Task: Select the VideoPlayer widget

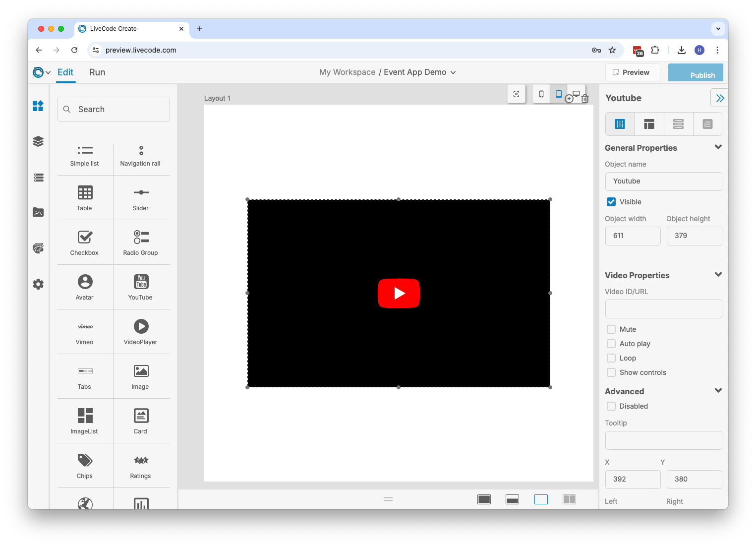Action: 141,332
